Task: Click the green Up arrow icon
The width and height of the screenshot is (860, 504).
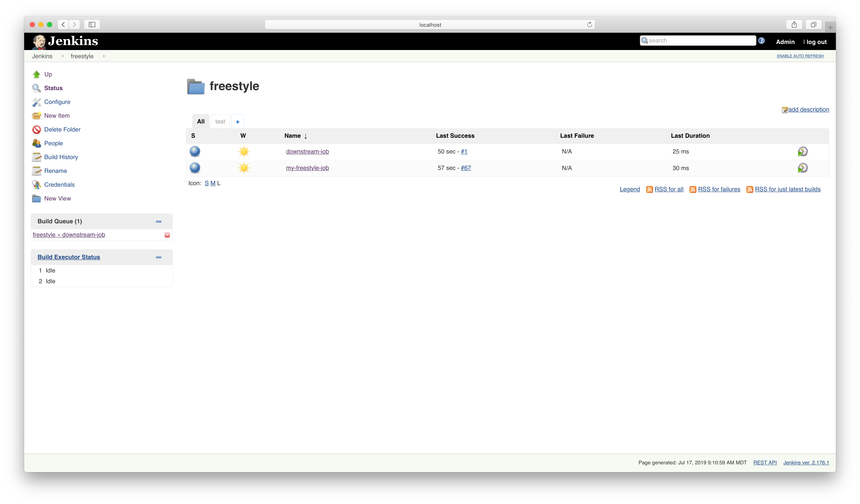Action: pos(36,74)
